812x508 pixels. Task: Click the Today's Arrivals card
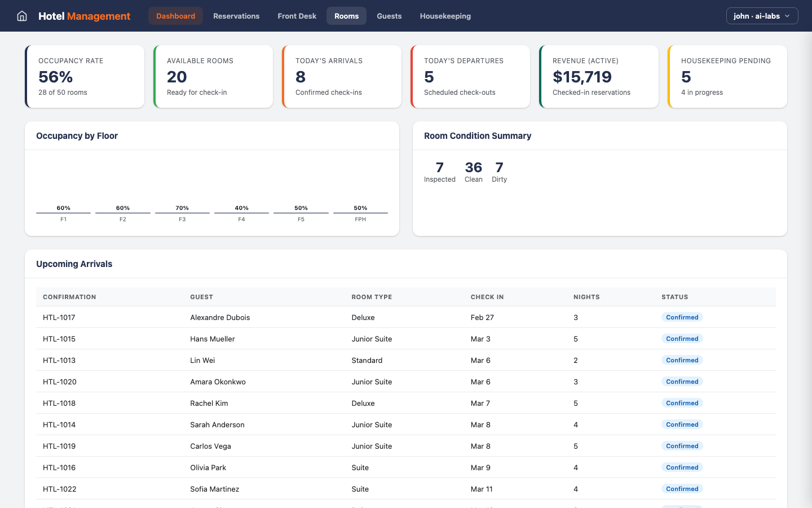(342, 76)
